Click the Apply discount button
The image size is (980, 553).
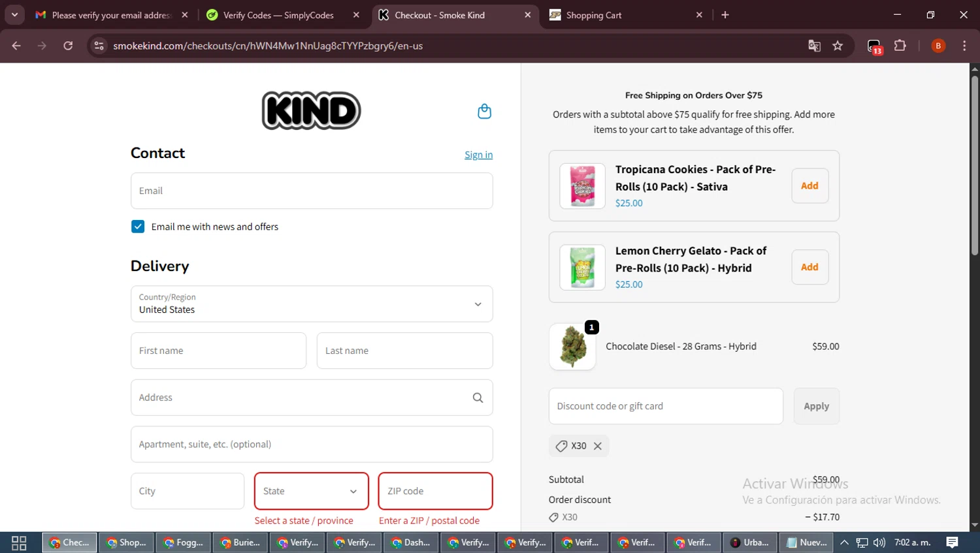click(x=816, y=406)
